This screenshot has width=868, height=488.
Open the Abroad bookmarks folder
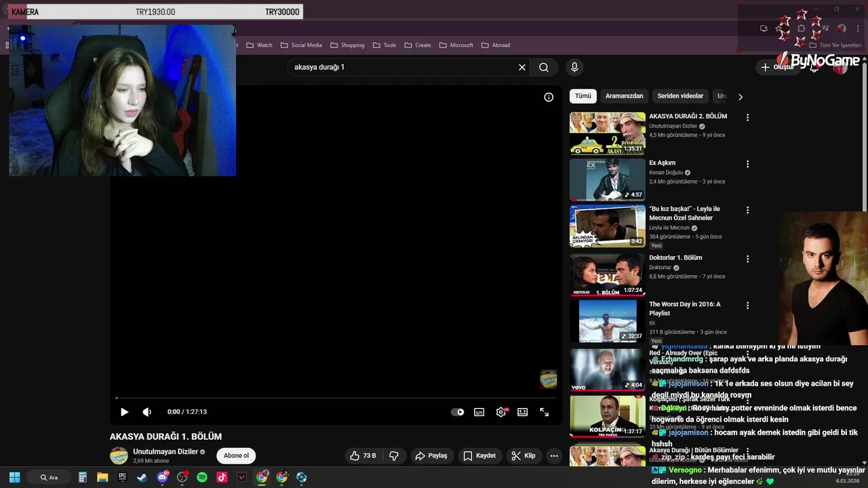click(496, 45)
